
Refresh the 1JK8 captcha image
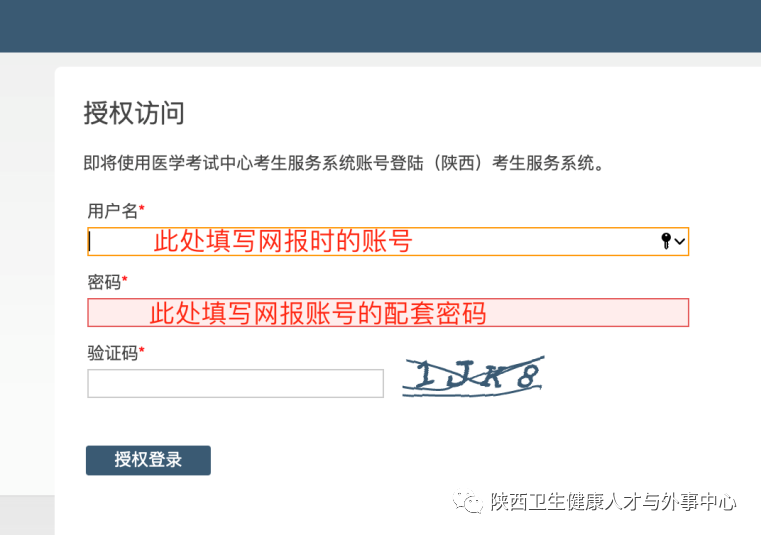[x=473, y=375]
